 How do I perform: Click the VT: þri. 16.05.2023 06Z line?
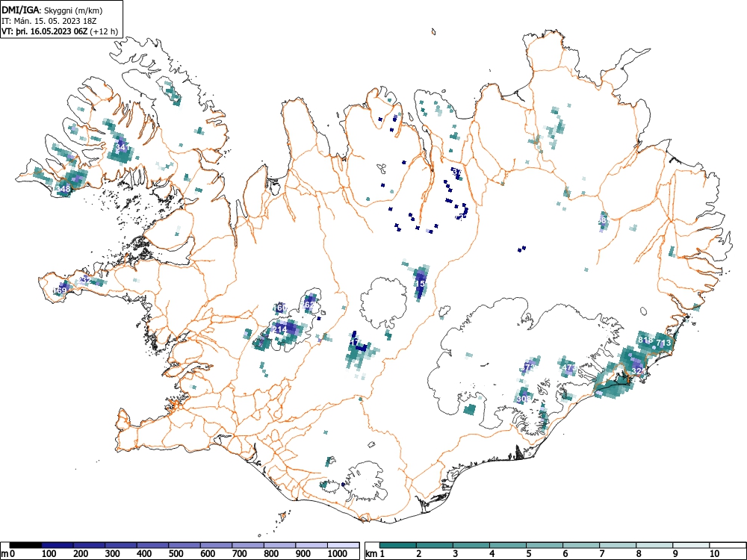click(x=60, y=32)
